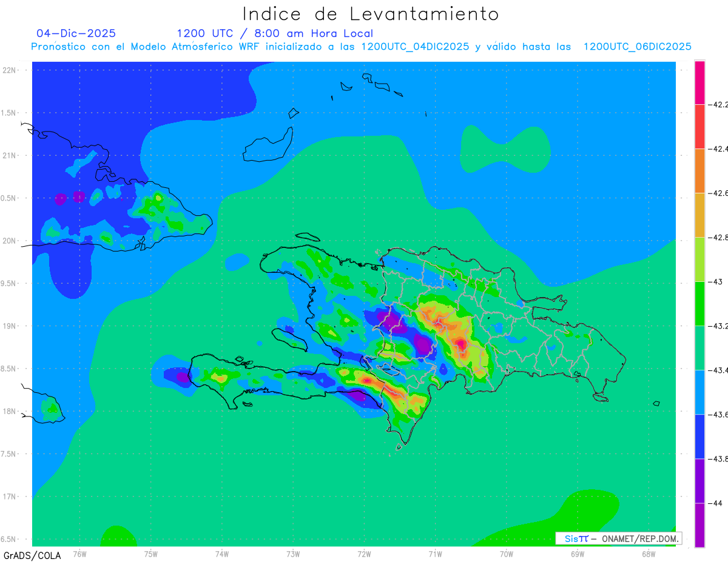The image size is (728, 562).
Task: Click the "74W" longitude label
Action: click(222, 554)
